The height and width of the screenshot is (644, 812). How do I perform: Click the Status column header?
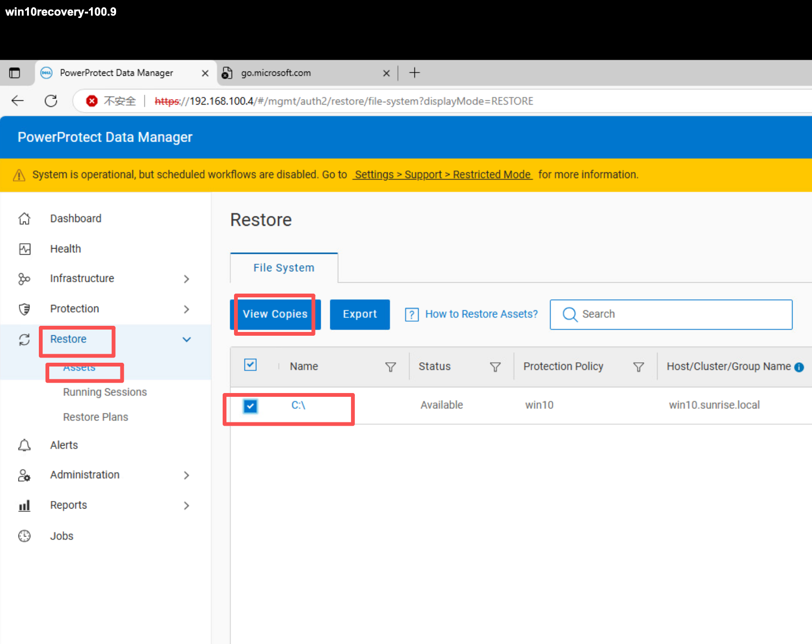point(434,367)
